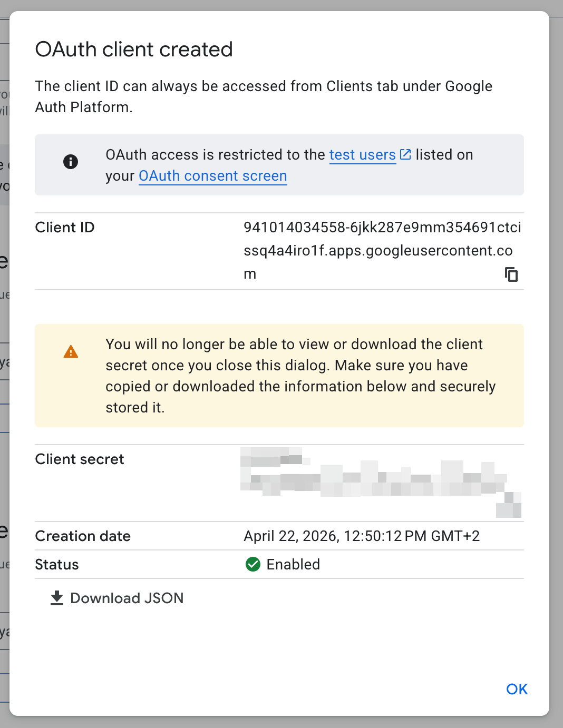Click the orange warning triangle icon
The width and height of the screenshot is (563, 728).
click(71, 352)
